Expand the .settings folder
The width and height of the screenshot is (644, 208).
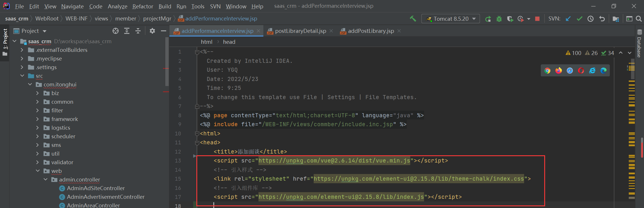[x=22, y=67]
